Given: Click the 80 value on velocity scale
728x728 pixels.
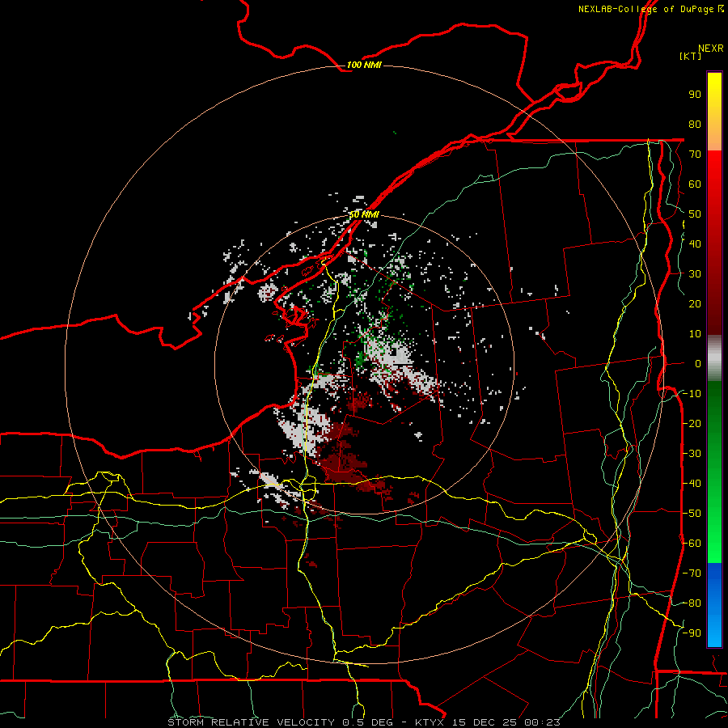Looking at the screenshot, I should pyautogui.click(x=695, y=125).
